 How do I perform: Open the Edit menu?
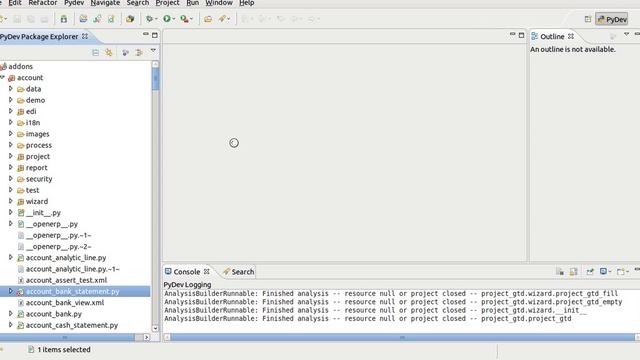tap(15, 3)
